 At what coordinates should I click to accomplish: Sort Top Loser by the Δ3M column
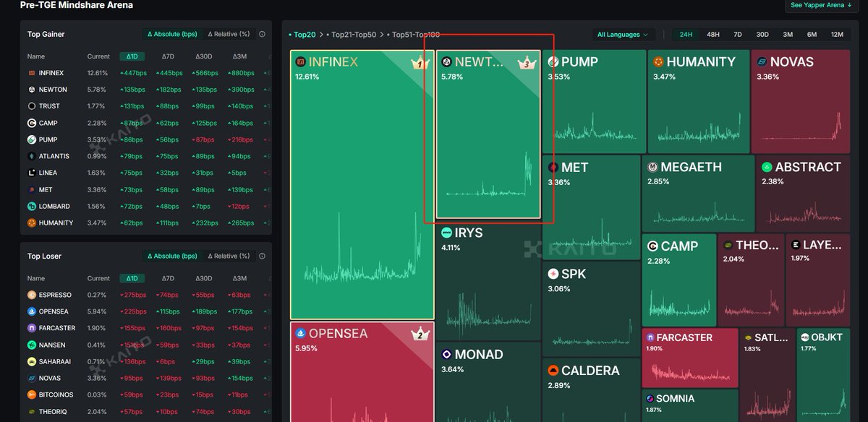[239, 278]
